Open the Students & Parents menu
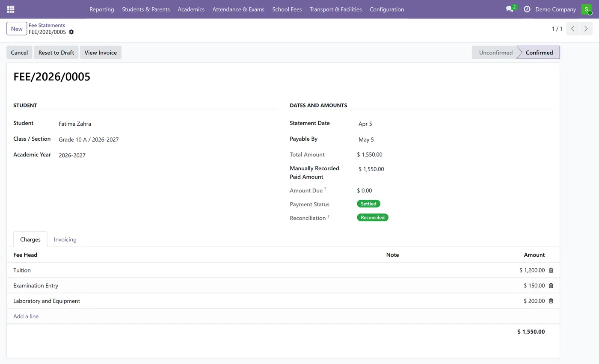This screenshot has height=364, width=599. [146, 9]
